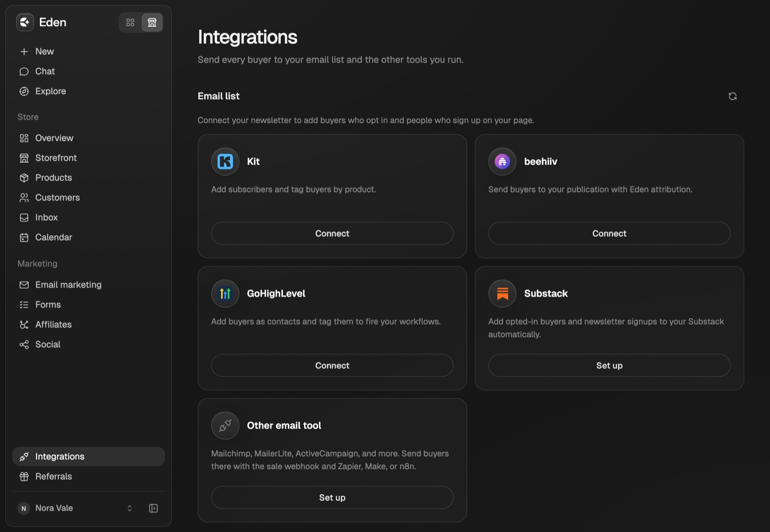Image resolution: width=770 pixels, height=532 pixels.
Task: Expand the Nora Vale account switcher
Action: click(x=129, y=508)
